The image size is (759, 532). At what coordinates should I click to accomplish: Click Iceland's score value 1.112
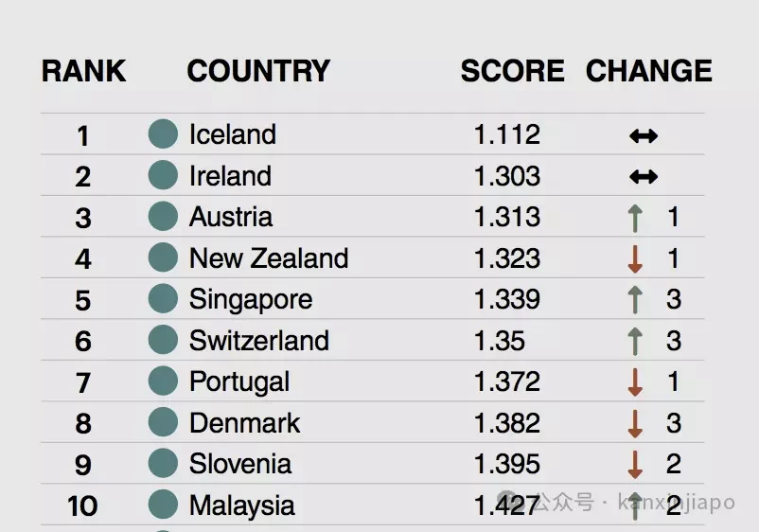pyautogui.click(x=507, y=134)
